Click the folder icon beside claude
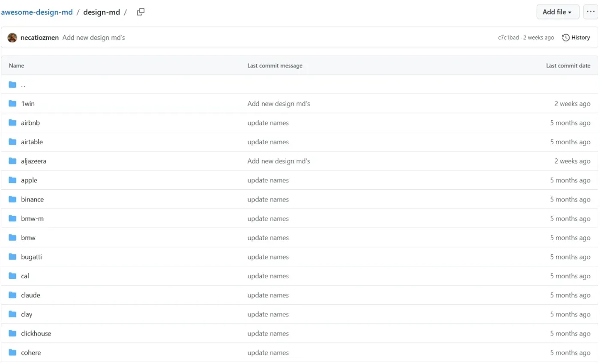Image resolution: width=600 pixels, height=364 pixels. pyautogui.click(x=12, y=295)
